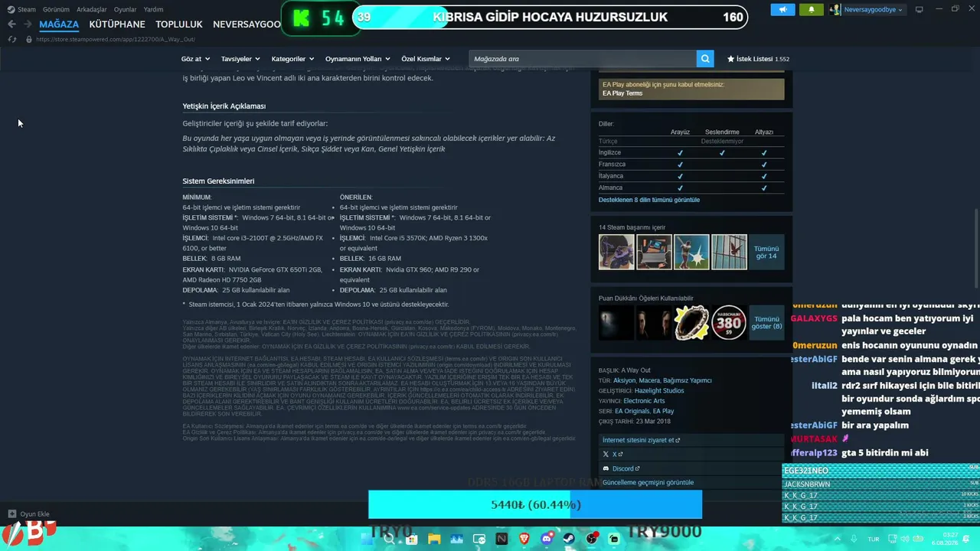980x551 pixels.
Task: Click the Tümünü göster (8) button
Action: click(766, 322)
